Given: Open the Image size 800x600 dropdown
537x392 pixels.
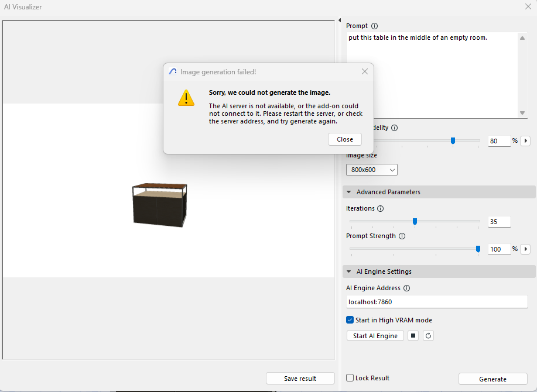Looking at the screenshot, I should [x=372, y=170].
